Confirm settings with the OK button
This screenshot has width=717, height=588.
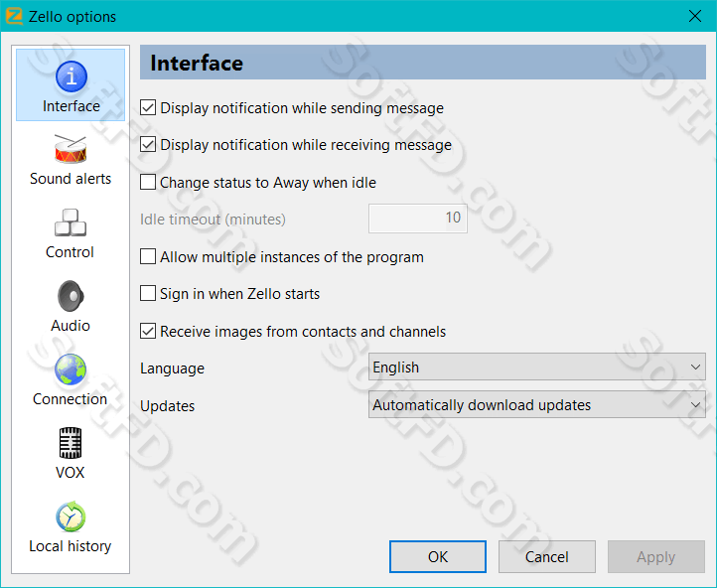(438, 556)
